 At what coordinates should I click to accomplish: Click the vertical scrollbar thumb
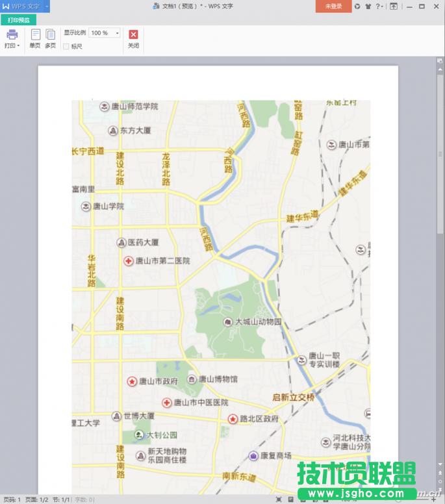click(440, 153)
